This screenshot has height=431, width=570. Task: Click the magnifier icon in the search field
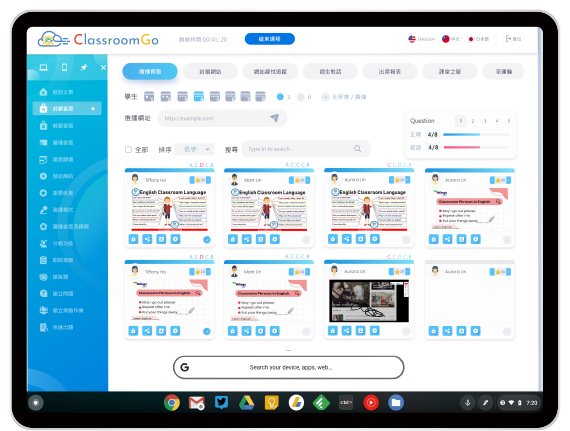[x=357, y=149]
